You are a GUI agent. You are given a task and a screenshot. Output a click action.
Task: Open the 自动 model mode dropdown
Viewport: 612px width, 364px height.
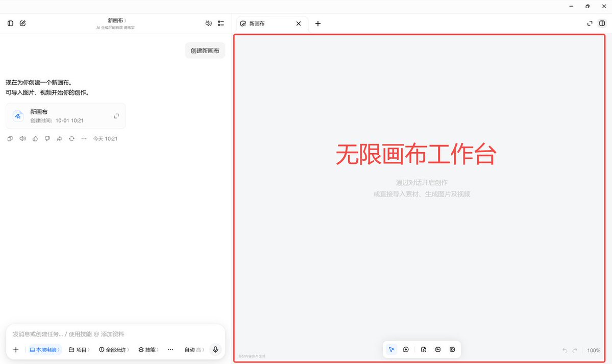[x=194, y=350]
